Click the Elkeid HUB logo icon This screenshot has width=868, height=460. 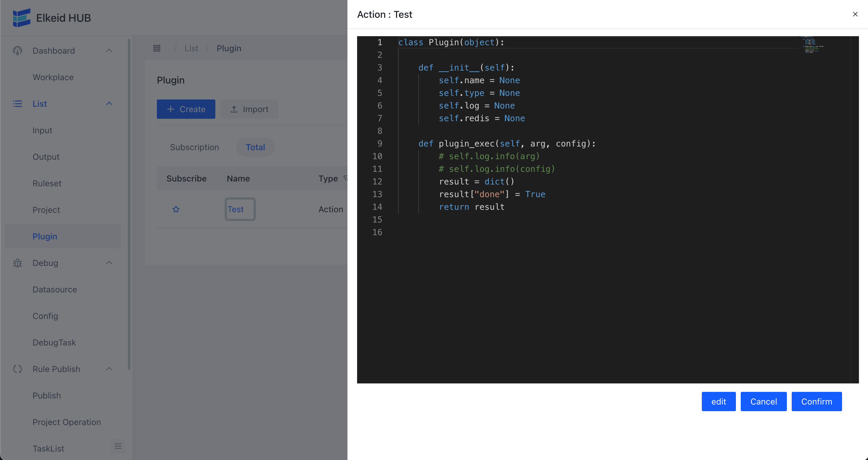(22, 17)
